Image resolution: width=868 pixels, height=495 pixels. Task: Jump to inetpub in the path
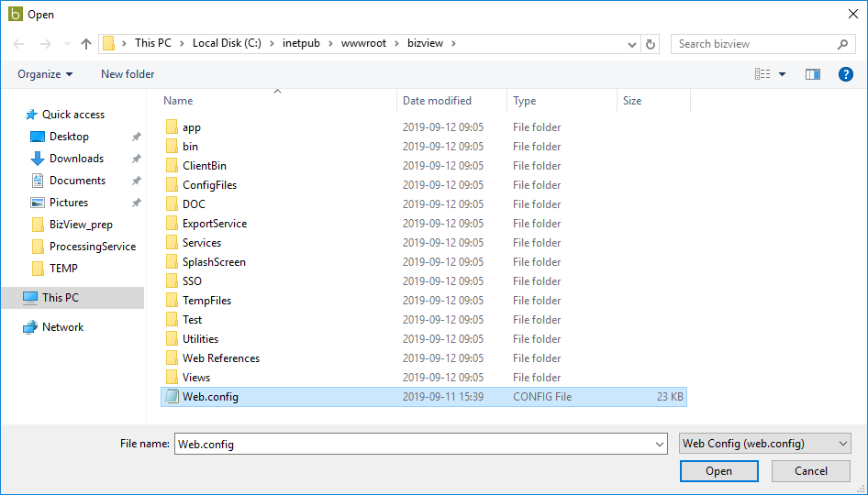click(301, 43)
